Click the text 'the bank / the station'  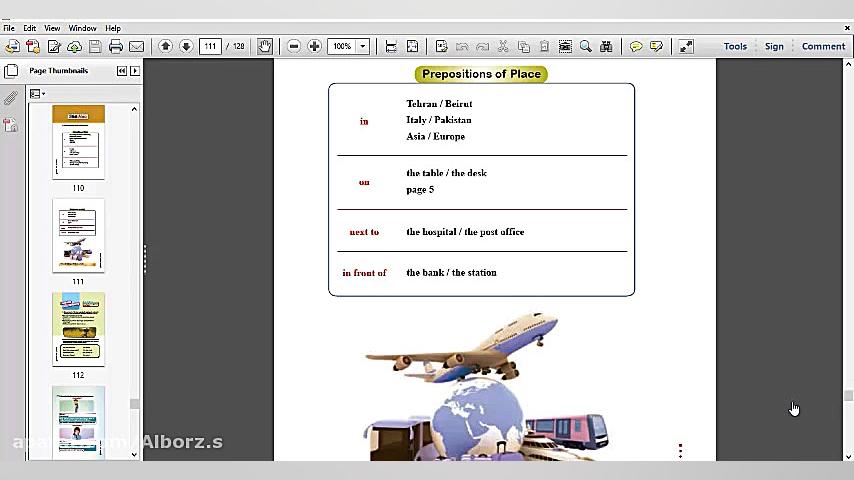[452, 272]
